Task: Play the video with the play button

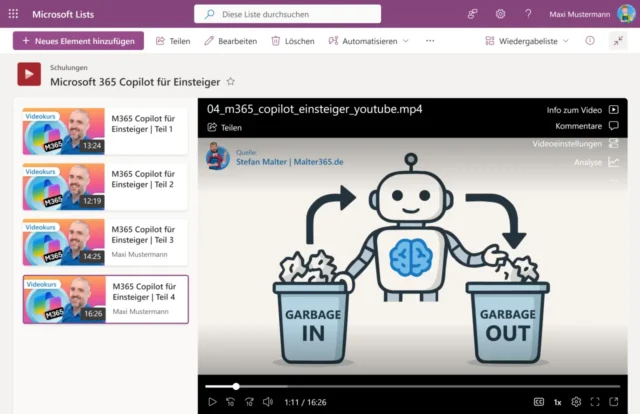Action: tap(212, 402)
